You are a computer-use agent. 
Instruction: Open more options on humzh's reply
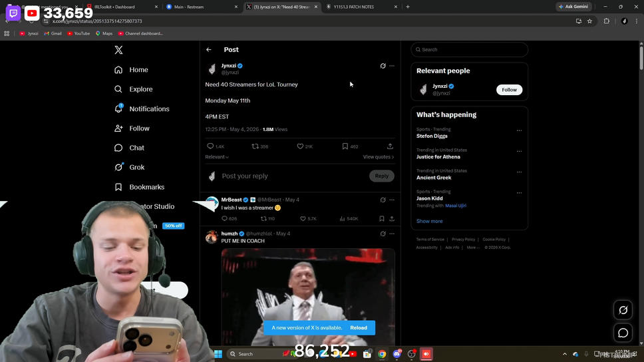point(392,234)
